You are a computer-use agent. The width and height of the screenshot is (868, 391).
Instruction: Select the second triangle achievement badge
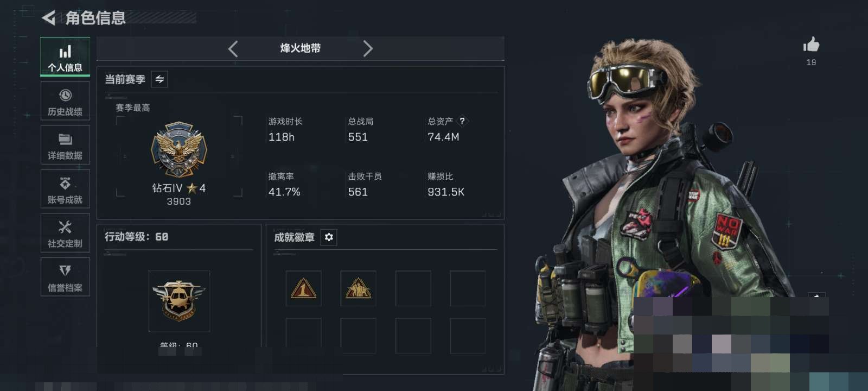tap(358, 288)
